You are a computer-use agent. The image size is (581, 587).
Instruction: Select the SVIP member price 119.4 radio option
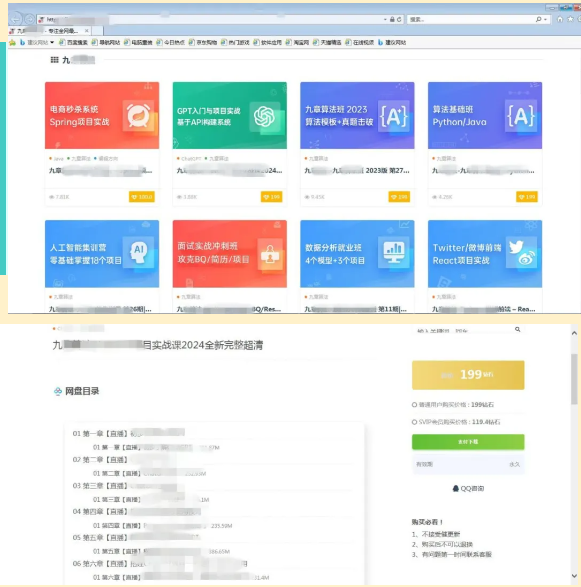point(414,422)
